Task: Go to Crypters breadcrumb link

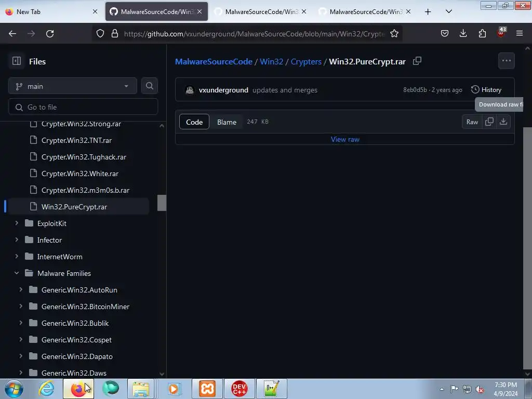Action: (x=306, y=61)
